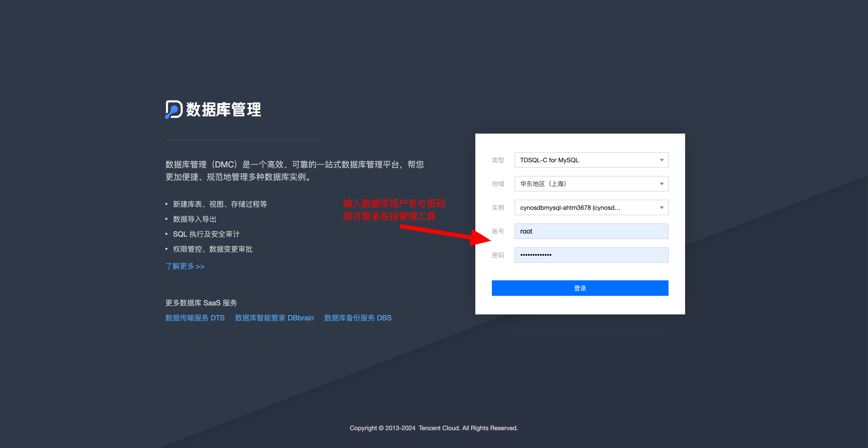
Task: Click the arrow on the 类型 selector
Action: pyautogui.click(x=661, y=160)
